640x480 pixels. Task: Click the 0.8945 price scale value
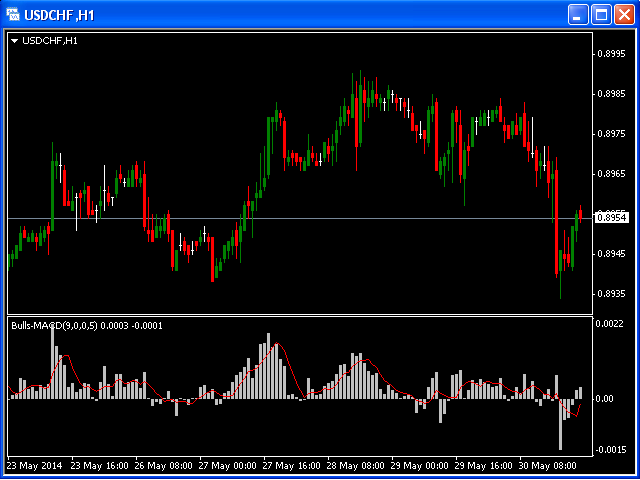611,254
